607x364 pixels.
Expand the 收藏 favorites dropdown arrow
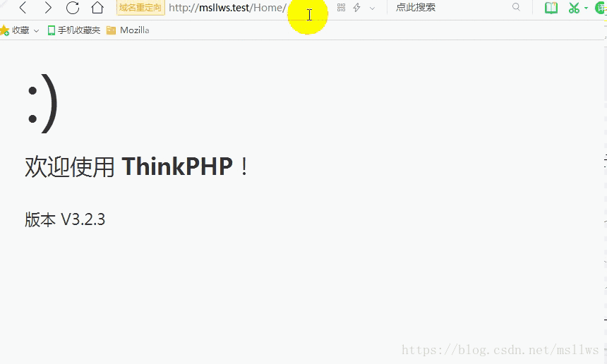click(36, 31)
